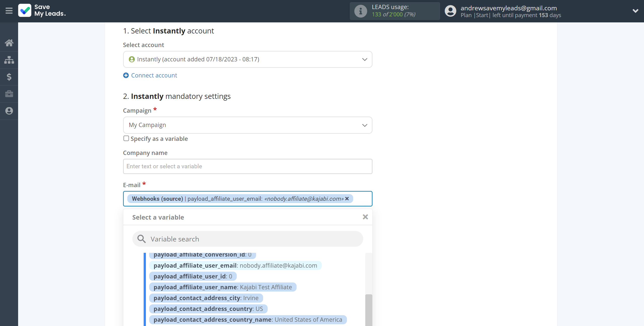Viewport: 644px width, 326px height.
Task: Click the LEADS usage info icon
Action: point(360,11)
